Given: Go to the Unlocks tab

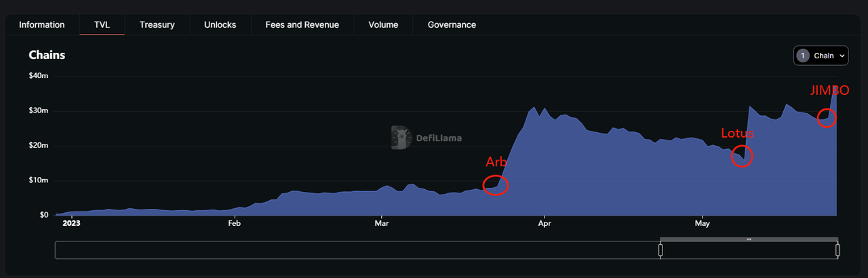Looking at the screenshot, I should 220,25.
